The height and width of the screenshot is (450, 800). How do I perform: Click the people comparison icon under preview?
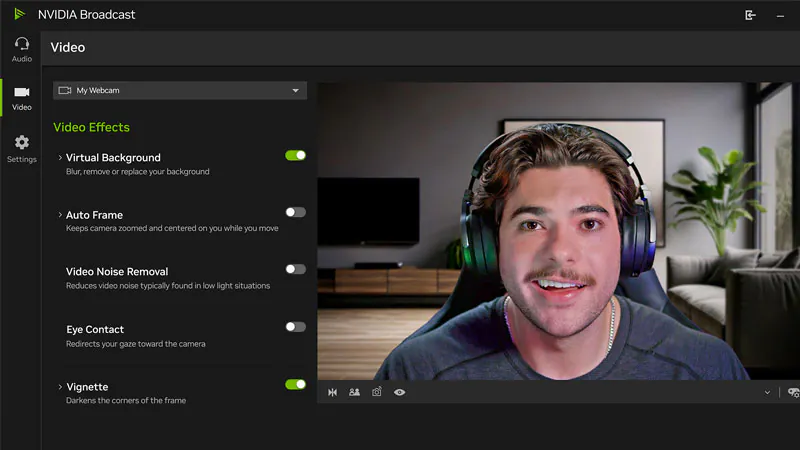(354, 392)
